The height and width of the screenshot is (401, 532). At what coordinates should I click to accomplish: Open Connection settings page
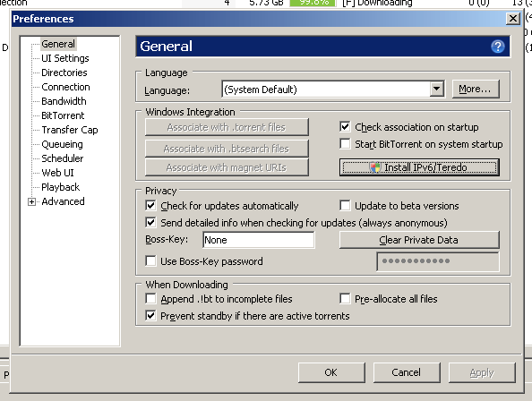[65, 87]
